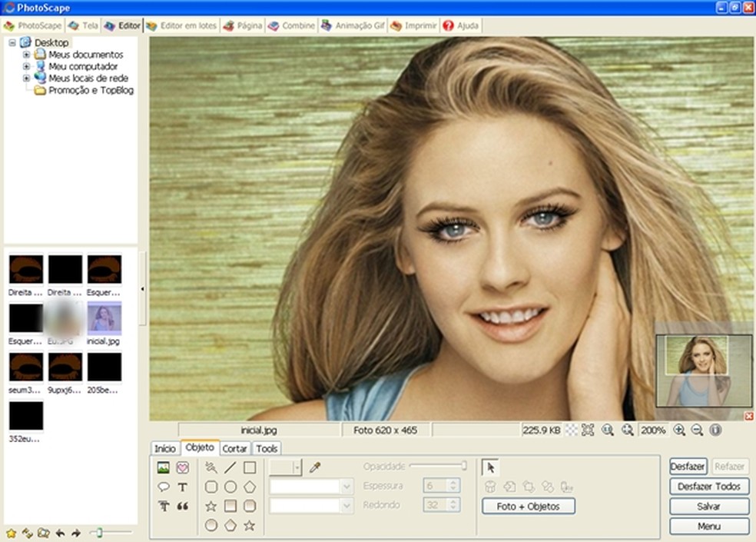Image resolution: width=756 pixels, height=542 pixels.
Task: Click the speech balloon tool icon
Action: pyautogui.click(x=163, y=487)
